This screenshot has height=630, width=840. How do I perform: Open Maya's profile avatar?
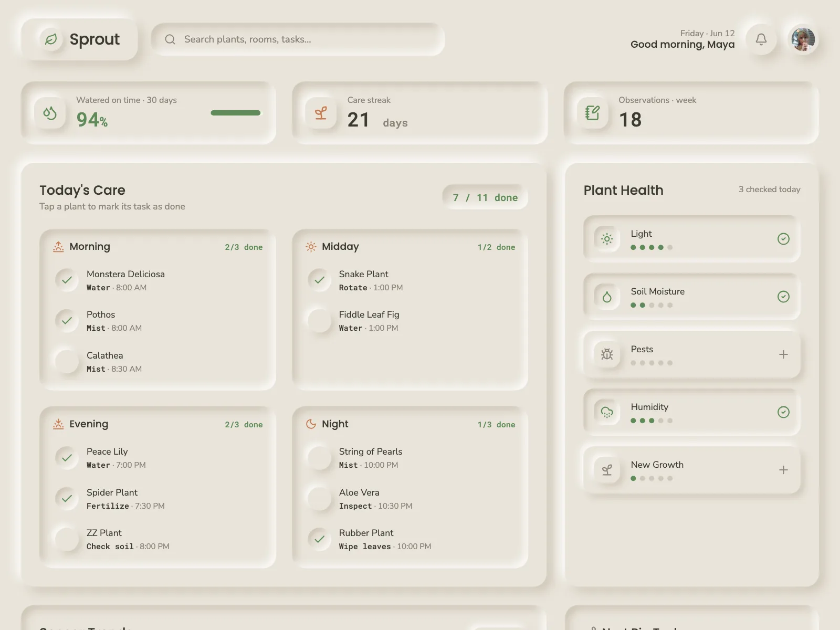[x=803, y=39]
